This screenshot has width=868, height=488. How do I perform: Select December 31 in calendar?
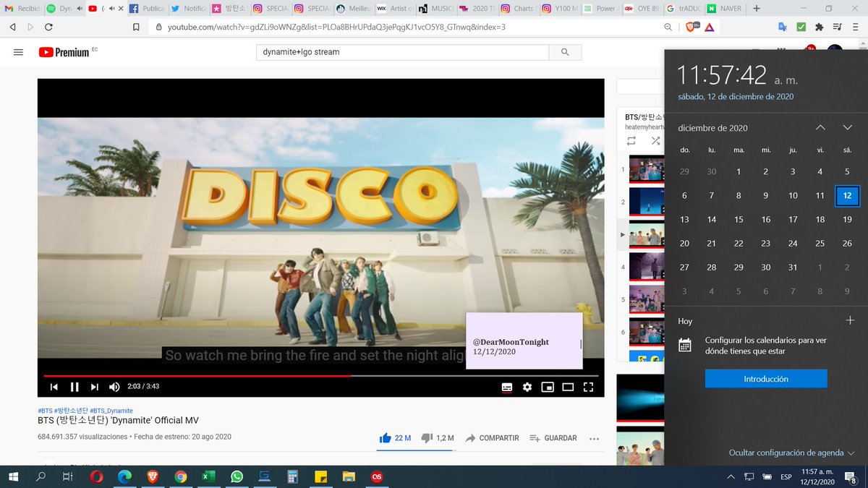tap(793, 267)
